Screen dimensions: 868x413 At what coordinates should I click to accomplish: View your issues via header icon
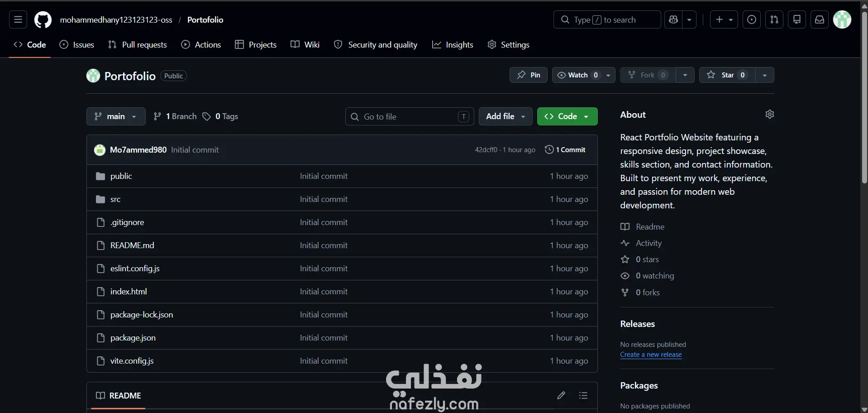pyautogui.click(x=752, y=19)
